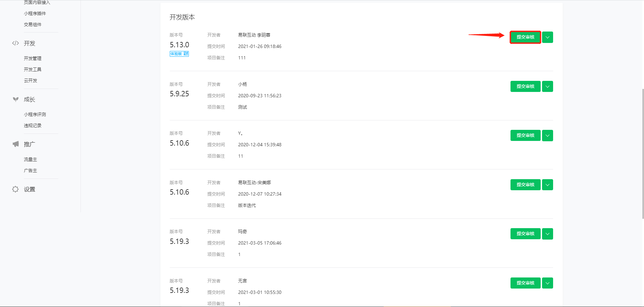The image size is (644, 307).
Task: Open the 广告主 section
Action: [31, 170]
